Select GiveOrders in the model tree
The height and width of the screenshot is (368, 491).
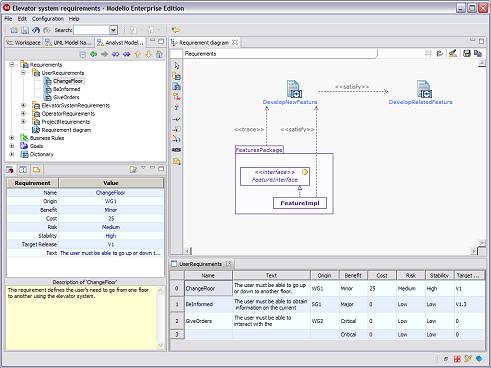tap(66, 97)
